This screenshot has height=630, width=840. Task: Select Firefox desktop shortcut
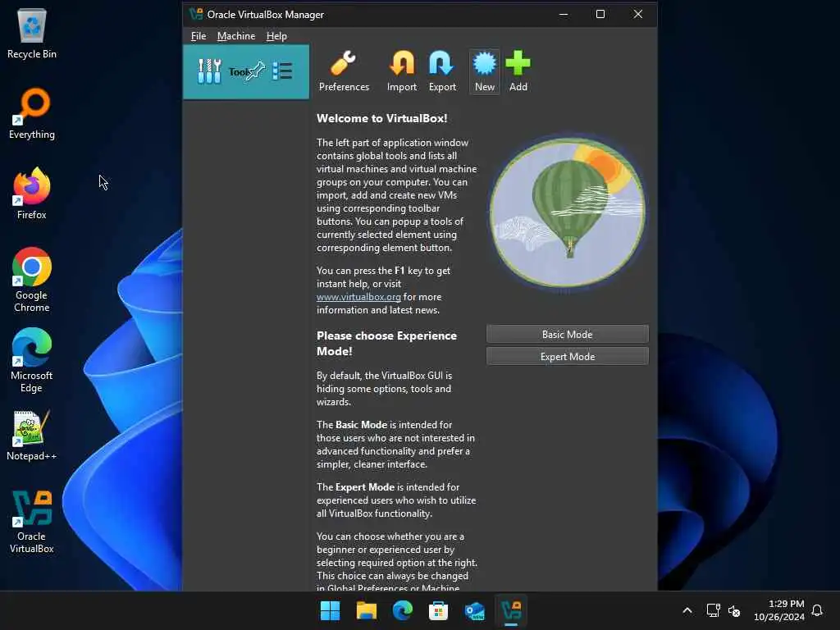pyautogui.click(x=32, y=194)
